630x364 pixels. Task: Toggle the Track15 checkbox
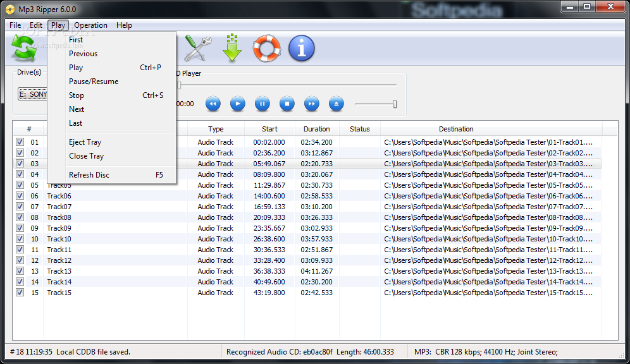[20, 293]
